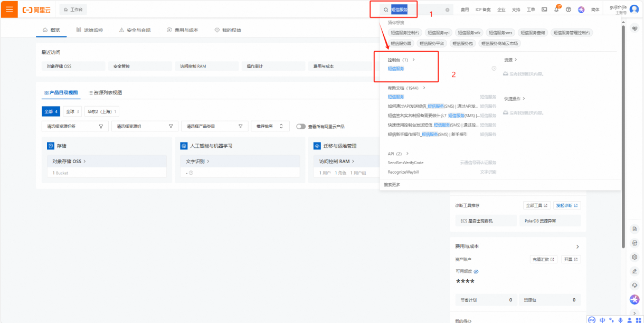Image resolution: width=644 pixels, height=323 pixels.
Task: Open 请选择产品类目 filter dropdown
Action: (x=214, y=127)
